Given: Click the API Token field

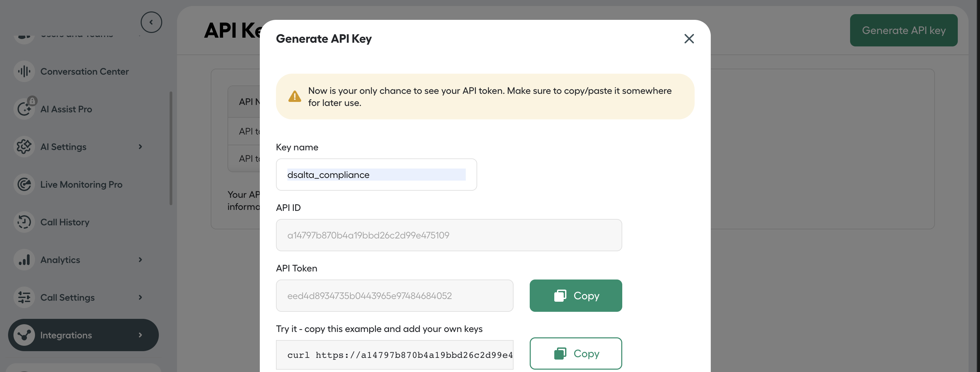Looking at the screenshot, I should click(x=394, y=296).
